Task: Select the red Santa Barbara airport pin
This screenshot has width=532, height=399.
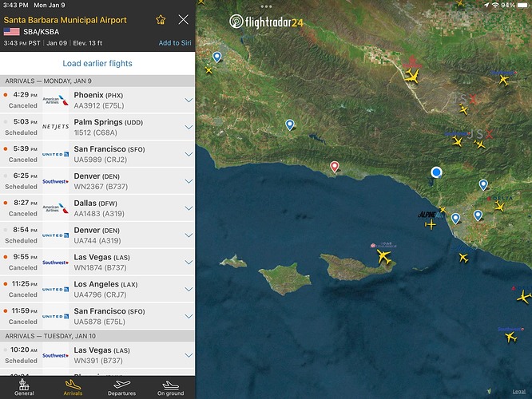Action: [335, 167]
